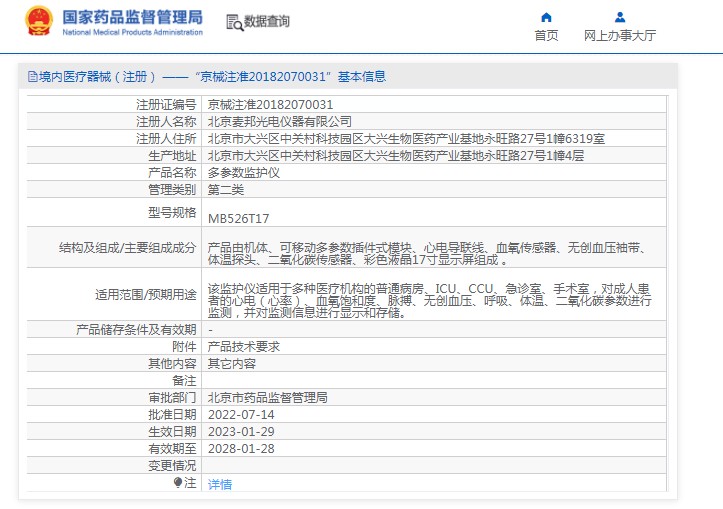Click the 审批部门 label
The image size is (723, 509).
(172, 398)
